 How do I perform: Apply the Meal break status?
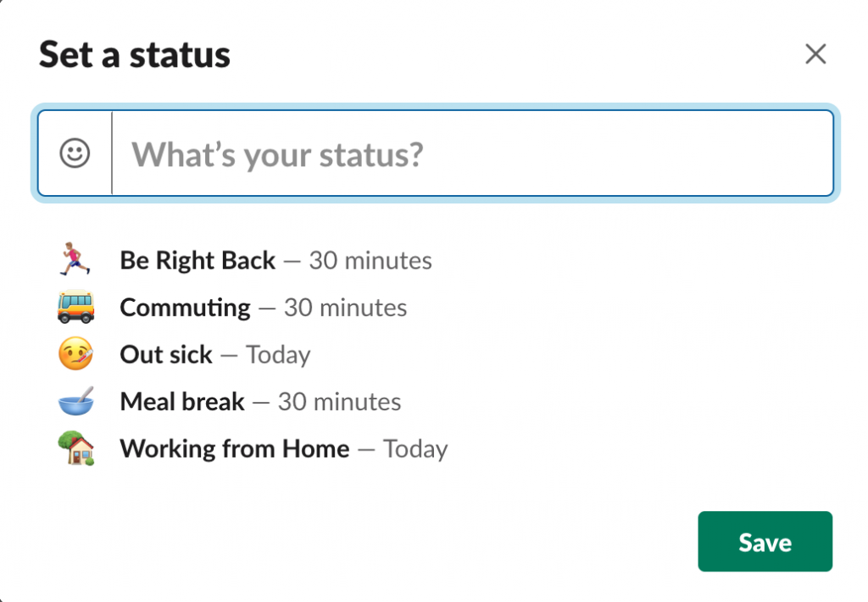pyautogui.click(x=181, y=401)
